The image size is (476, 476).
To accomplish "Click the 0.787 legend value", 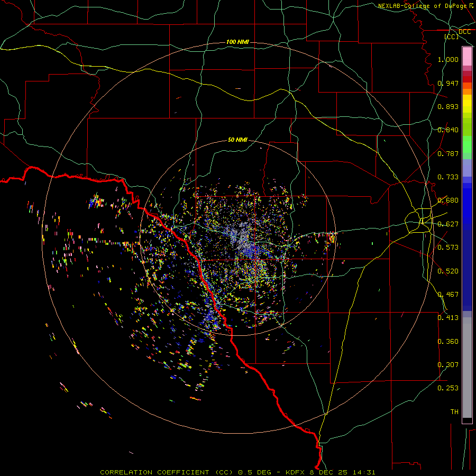I will pyautogui.click(x=448, y=153).
